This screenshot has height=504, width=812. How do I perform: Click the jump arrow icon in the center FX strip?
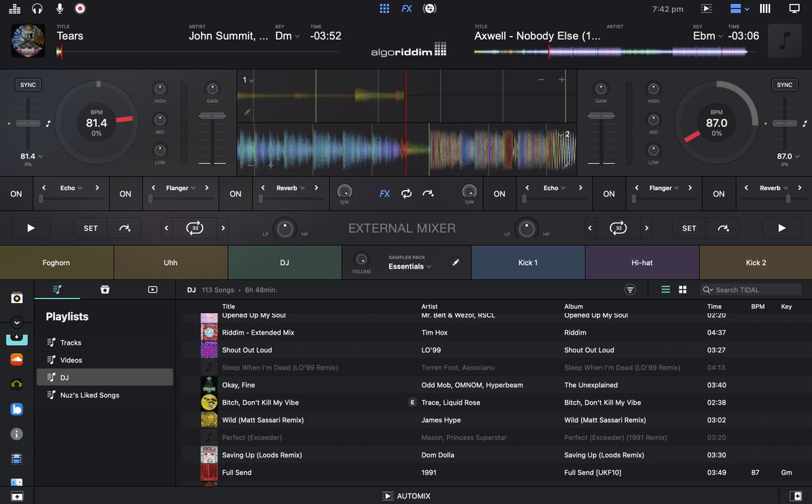click(x=428, y=193)
